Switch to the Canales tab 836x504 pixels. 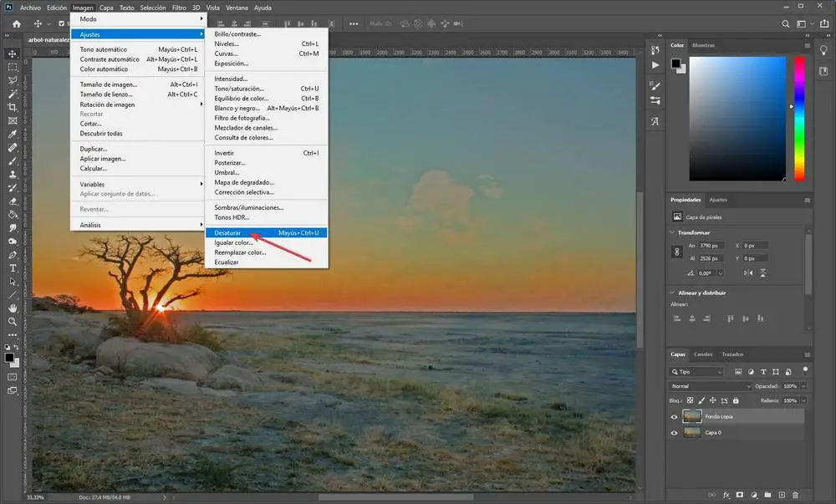[x=703, y=354]
